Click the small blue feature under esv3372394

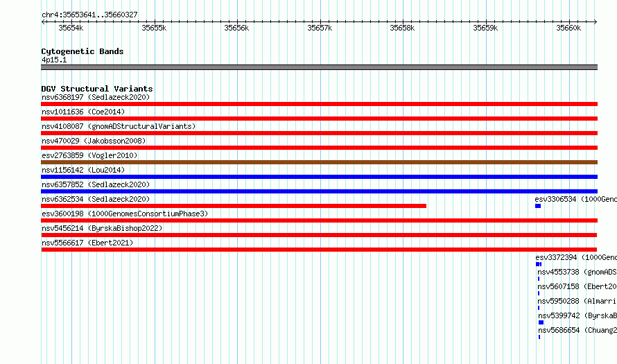pyautogui.click(x=539, y=264)
